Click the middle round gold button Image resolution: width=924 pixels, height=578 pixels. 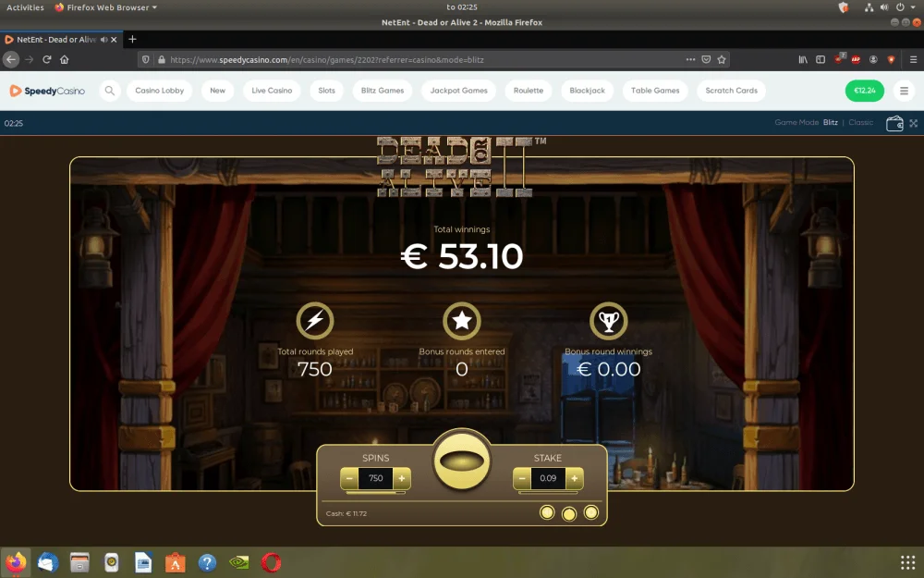click(x=568, y=514)
